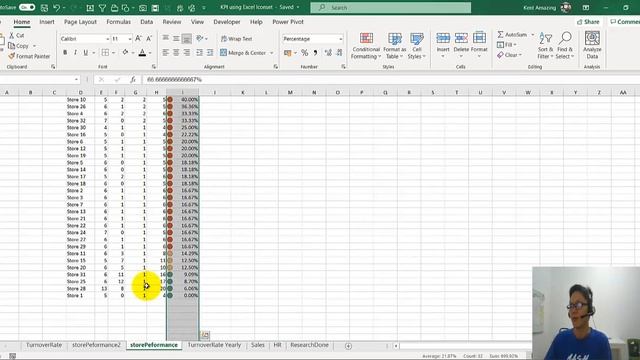Image resolution: width=640 pixels, height=360 pixels.
Task: Click the Middle Align icon
Action: pos(176,38)
